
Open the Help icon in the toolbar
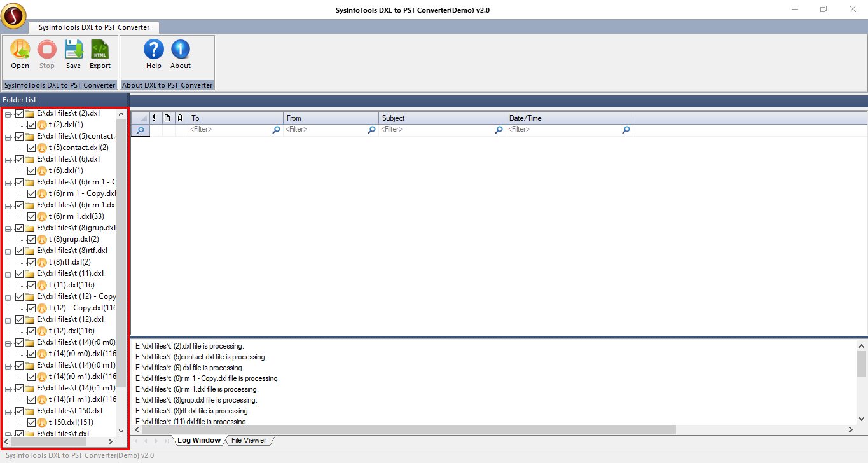click(x=154, y=50)
